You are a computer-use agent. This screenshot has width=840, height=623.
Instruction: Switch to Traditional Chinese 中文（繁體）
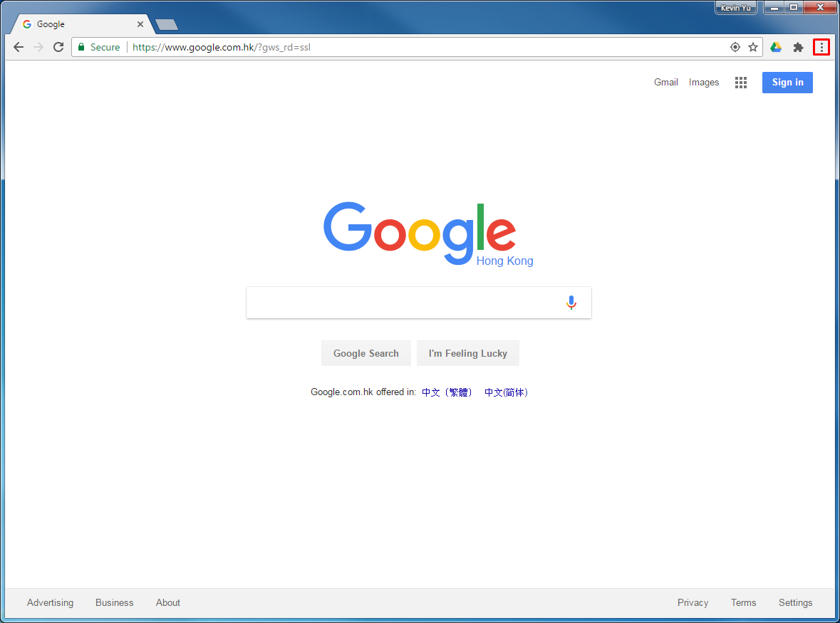tap(447, 392)
